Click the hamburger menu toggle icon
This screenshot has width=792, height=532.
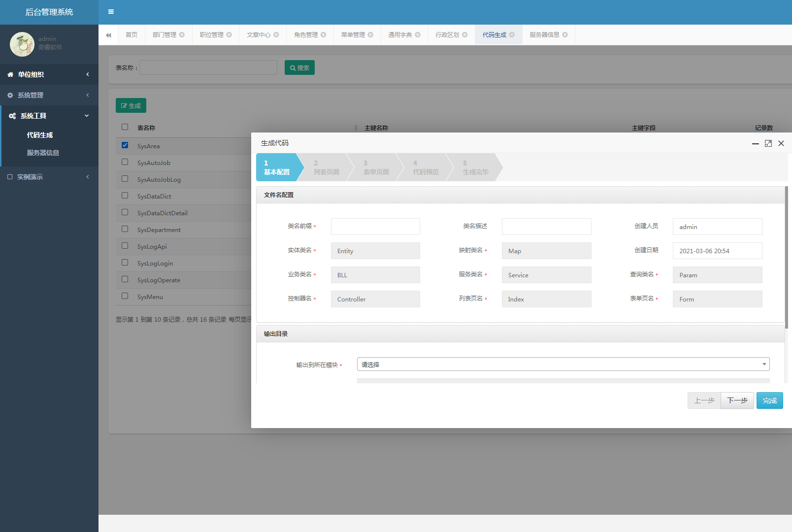pos(111,12)
